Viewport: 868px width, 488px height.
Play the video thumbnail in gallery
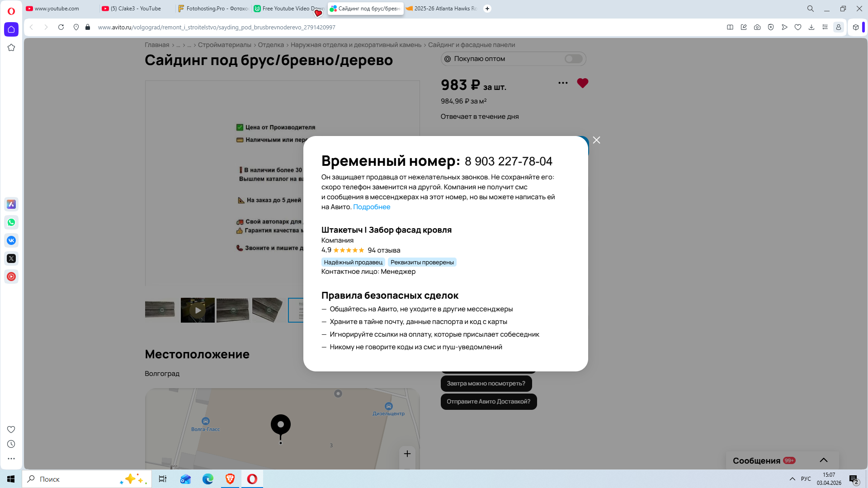click(x=198, y=310)
